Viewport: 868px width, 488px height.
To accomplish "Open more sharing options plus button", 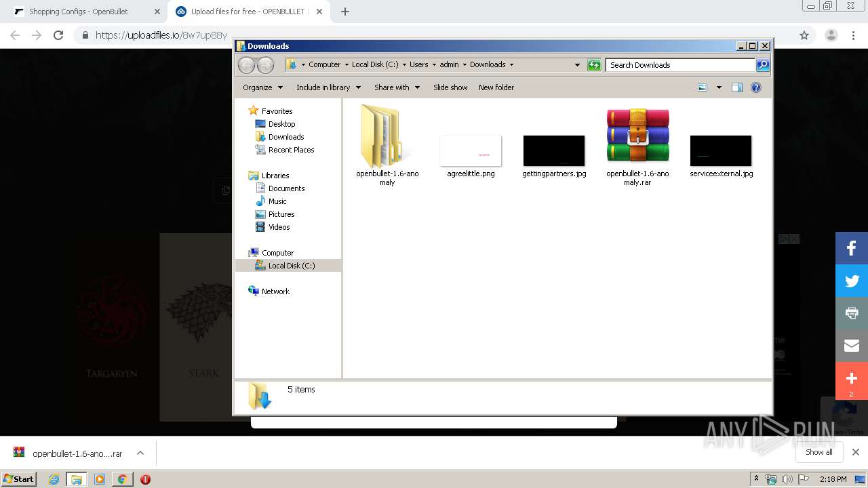I will tap(852, 380).
